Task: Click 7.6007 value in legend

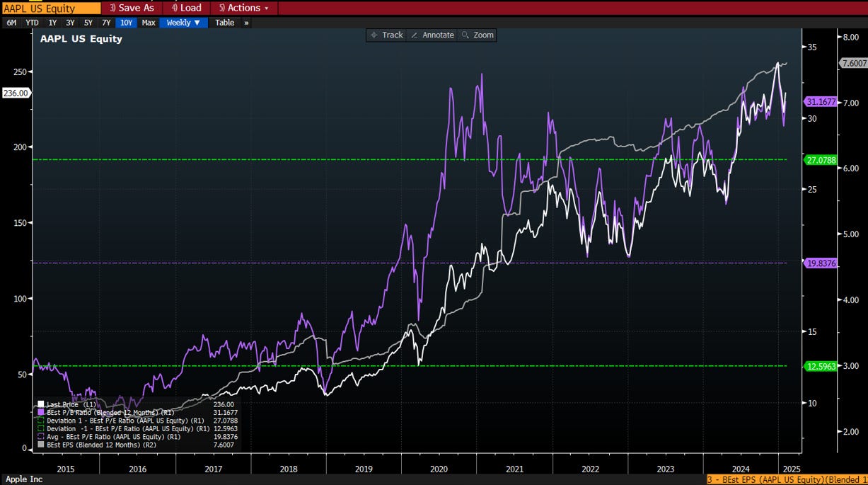Action: point(224,445)
